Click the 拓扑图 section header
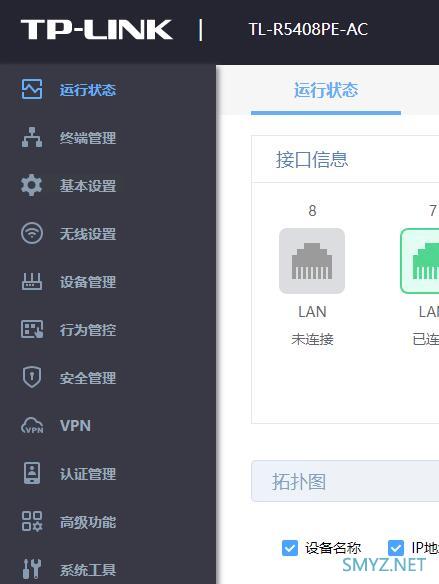The height and width of the screenshot is (584, 439). click(345, 482)
